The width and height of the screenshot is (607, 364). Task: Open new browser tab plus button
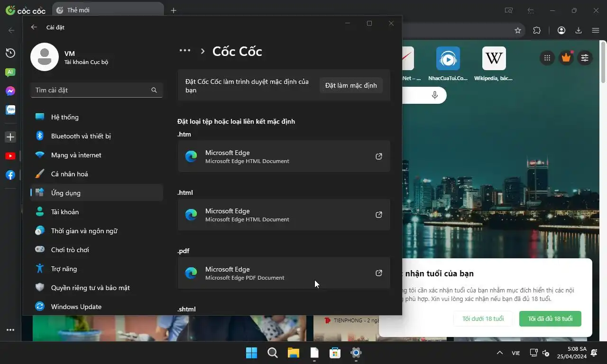[174, 10]
